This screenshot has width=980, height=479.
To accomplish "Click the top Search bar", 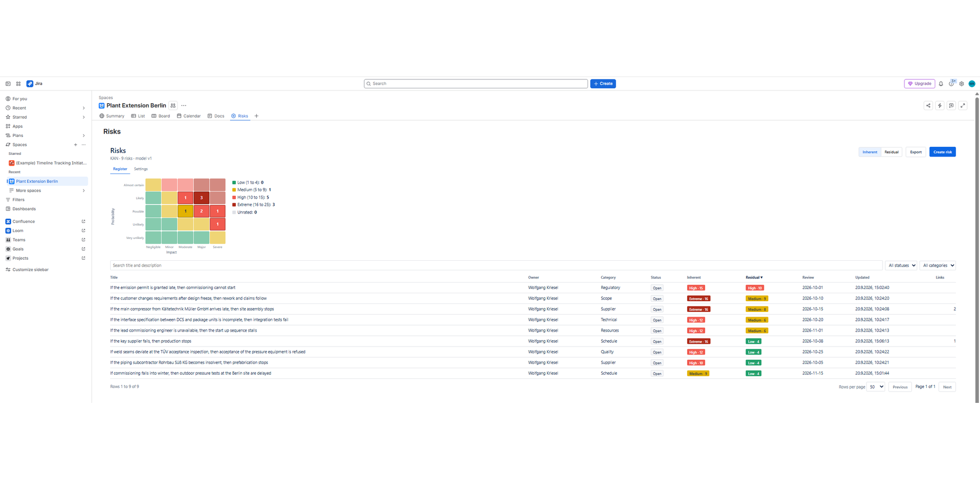I will [476, 84].
